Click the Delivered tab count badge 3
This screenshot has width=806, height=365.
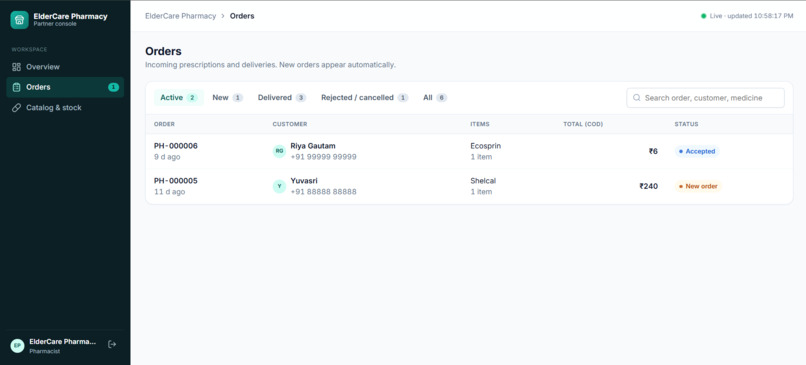pos(301,98)
